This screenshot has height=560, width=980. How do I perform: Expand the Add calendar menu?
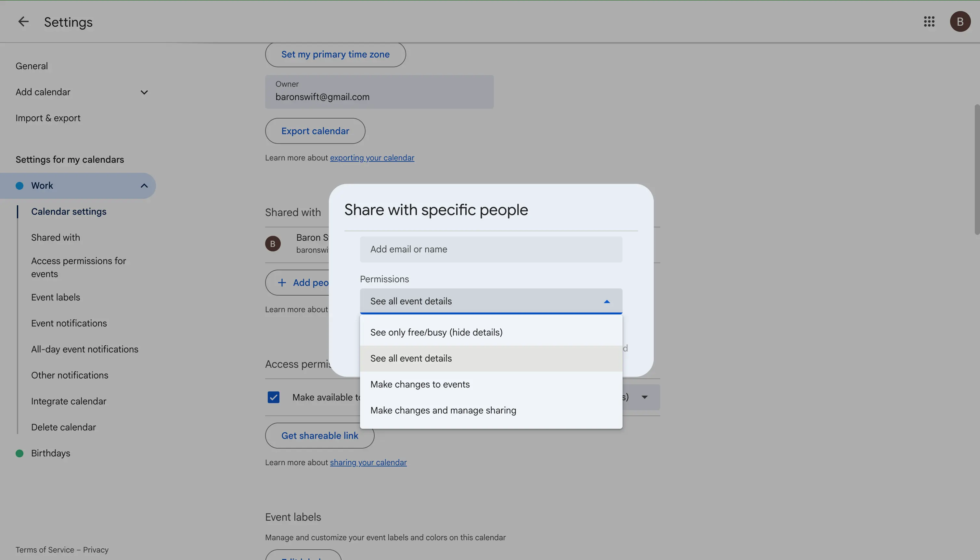tap(144, 92)
